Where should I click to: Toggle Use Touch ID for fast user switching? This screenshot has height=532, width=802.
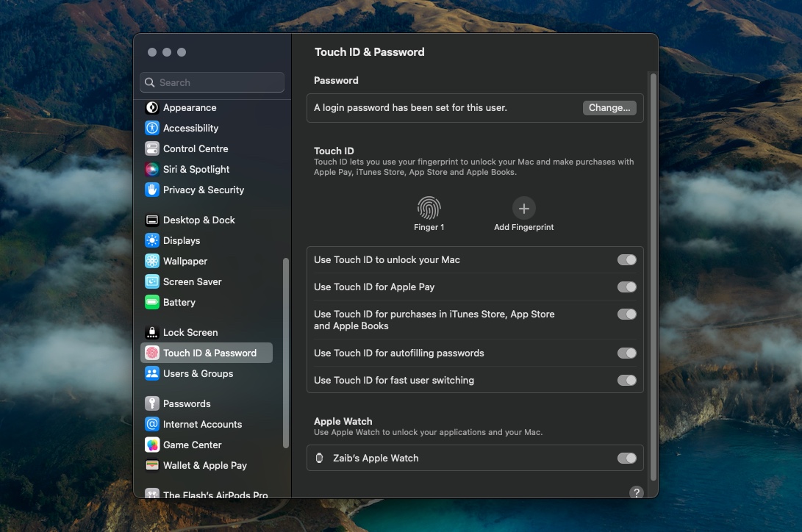click(x=626, y=380)
